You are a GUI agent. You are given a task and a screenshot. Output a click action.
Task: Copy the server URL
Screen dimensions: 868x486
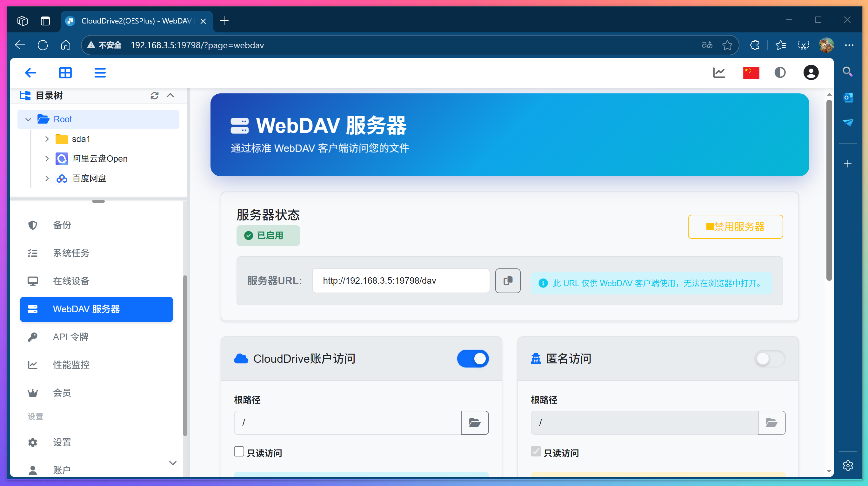click(508, 281)
